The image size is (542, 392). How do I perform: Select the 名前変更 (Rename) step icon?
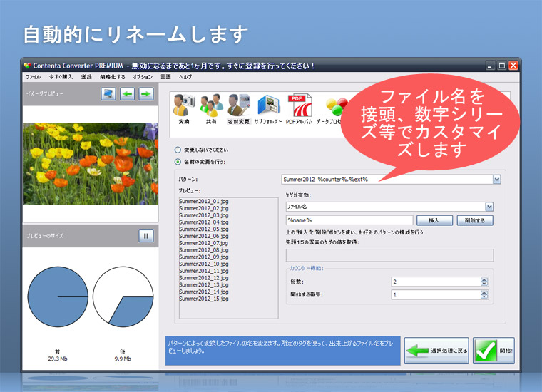pyautogui.click(x=238, y=108)
